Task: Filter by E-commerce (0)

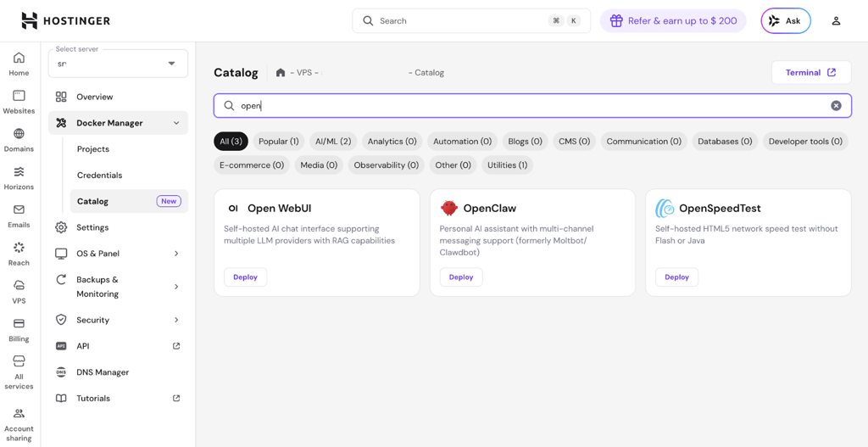Action: tap(252, 165)
